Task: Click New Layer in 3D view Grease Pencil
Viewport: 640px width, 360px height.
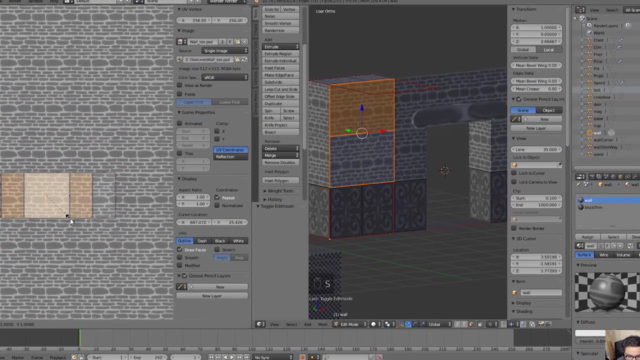Action: pyautogui.click(x=536, y=128)
